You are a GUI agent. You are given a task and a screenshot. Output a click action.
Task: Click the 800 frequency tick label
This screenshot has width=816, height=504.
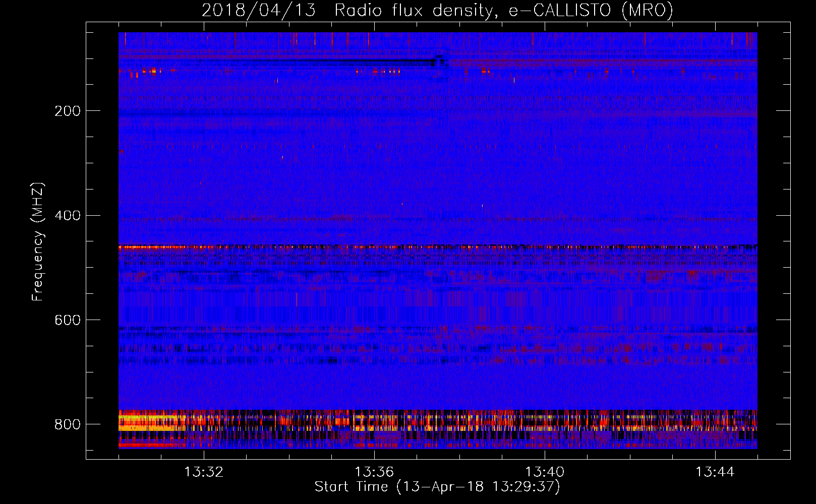[x=67, y=424]
